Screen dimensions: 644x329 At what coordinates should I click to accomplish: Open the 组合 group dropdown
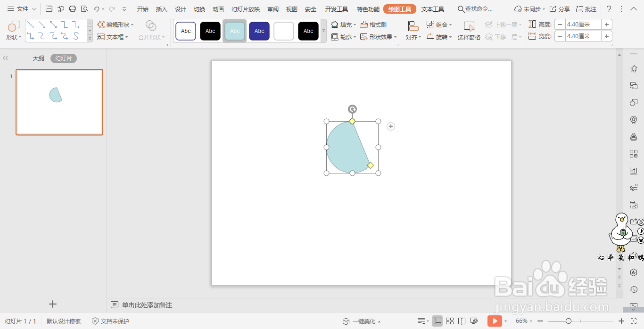coord(439,25)
